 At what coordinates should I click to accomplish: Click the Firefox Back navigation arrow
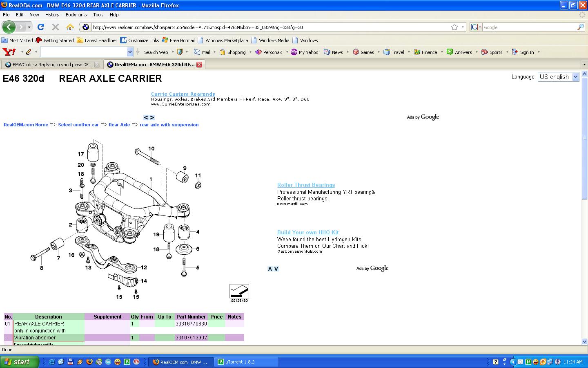[9, 27]
